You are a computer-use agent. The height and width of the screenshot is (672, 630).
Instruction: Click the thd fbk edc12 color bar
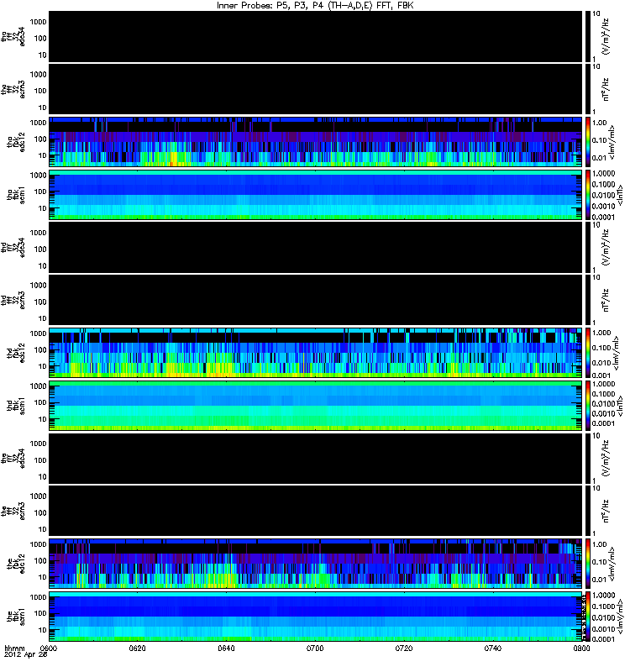(587, 354)
